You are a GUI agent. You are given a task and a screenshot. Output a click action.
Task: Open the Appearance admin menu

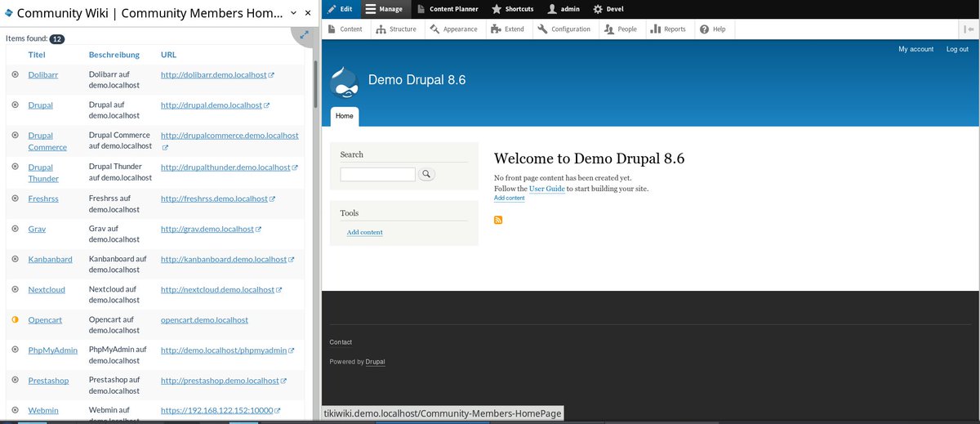[454, 29]
